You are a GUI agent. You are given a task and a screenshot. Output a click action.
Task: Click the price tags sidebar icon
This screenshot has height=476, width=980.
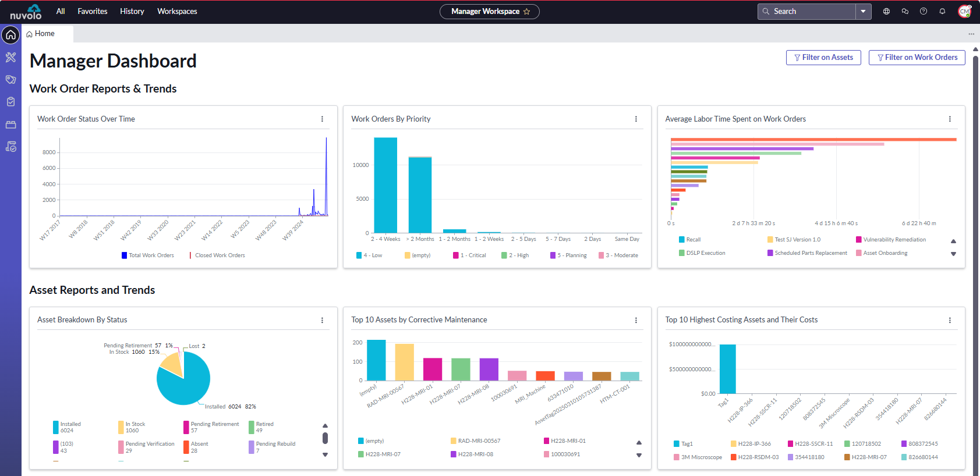pos(10,80)
